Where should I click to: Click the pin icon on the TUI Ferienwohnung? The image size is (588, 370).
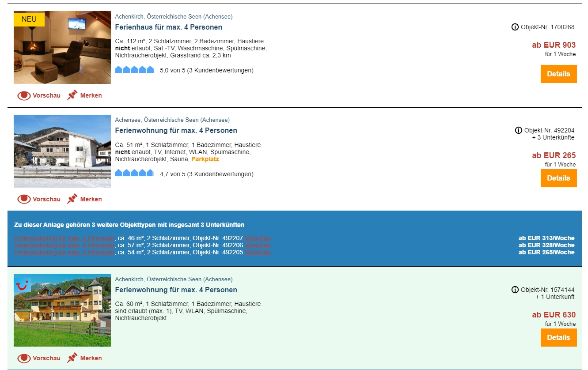[72, 358]
